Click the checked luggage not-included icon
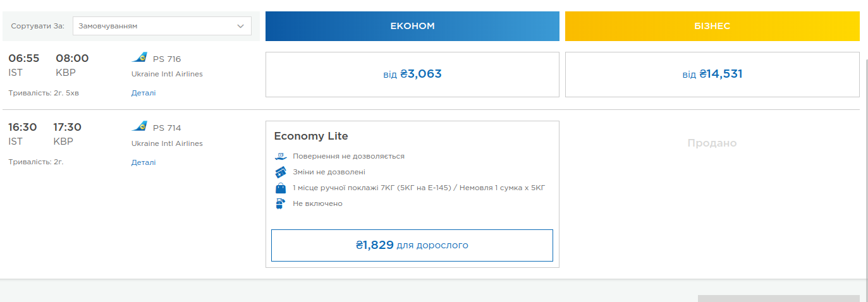 tap(281, 203)
